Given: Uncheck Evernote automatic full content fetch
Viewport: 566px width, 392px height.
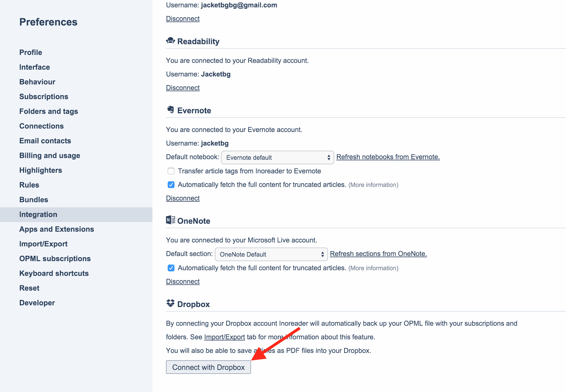Looking at the screenshot, I should click(x=171, y=185).
